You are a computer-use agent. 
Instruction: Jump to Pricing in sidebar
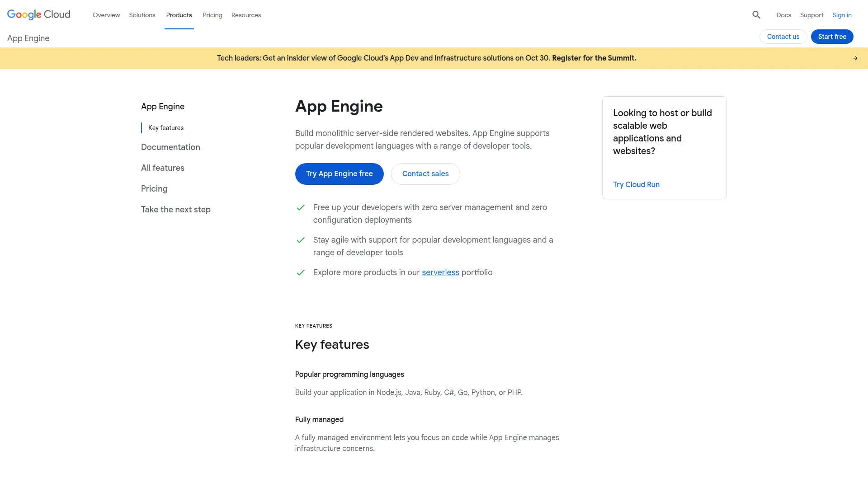(154, 189)
